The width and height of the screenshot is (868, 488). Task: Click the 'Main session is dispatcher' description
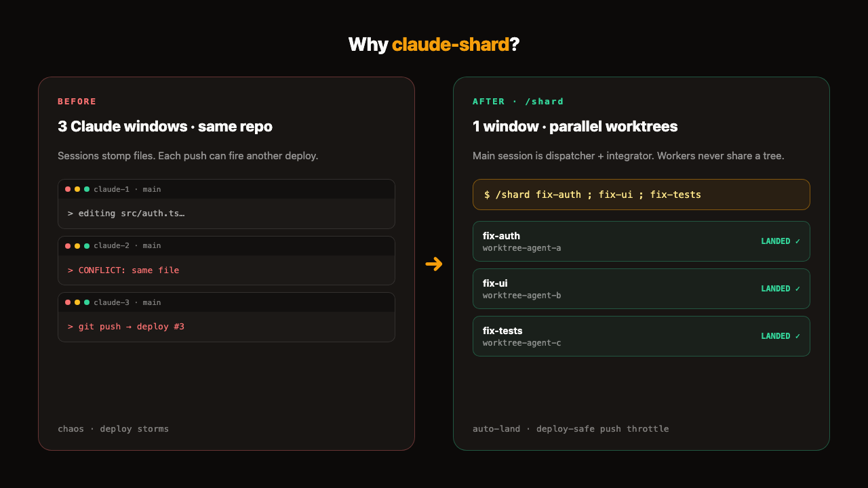click(629, 156)
